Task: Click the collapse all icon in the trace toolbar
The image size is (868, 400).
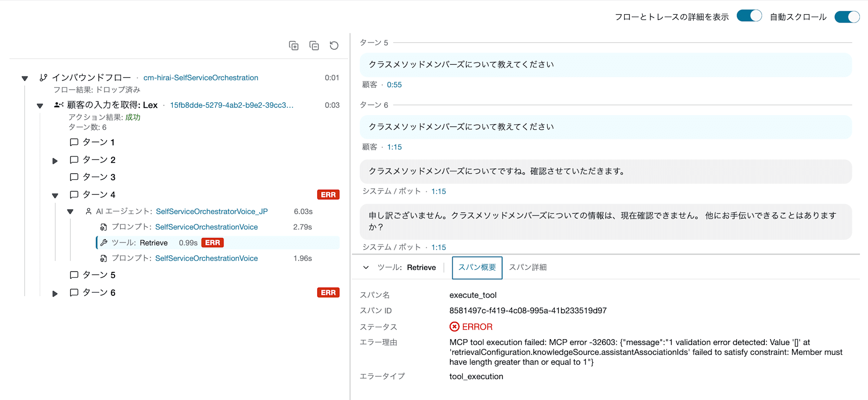Action: pos(314,46)
